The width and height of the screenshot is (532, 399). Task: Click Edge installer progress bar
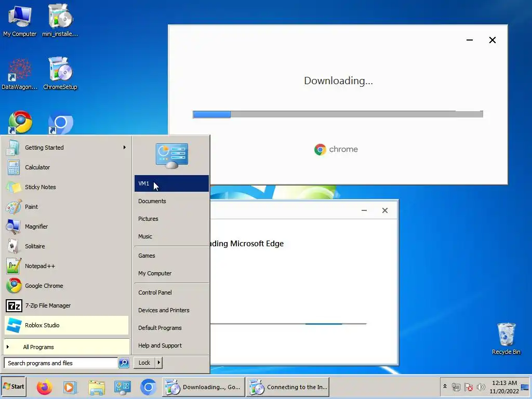[x=288, y=324]
